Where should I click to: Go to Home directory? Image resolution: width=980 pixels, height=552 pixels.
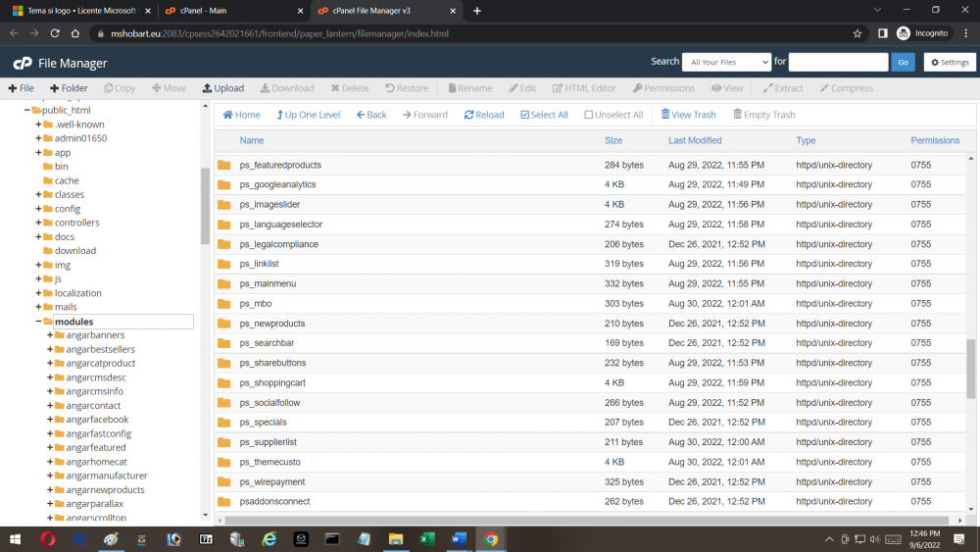pyautogui.click(x=241, y=115)
